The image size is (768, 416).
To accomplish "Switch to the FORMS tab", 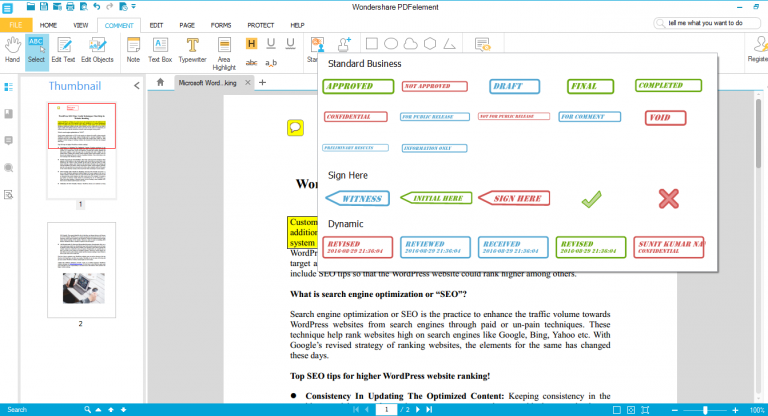I will 221,25.
